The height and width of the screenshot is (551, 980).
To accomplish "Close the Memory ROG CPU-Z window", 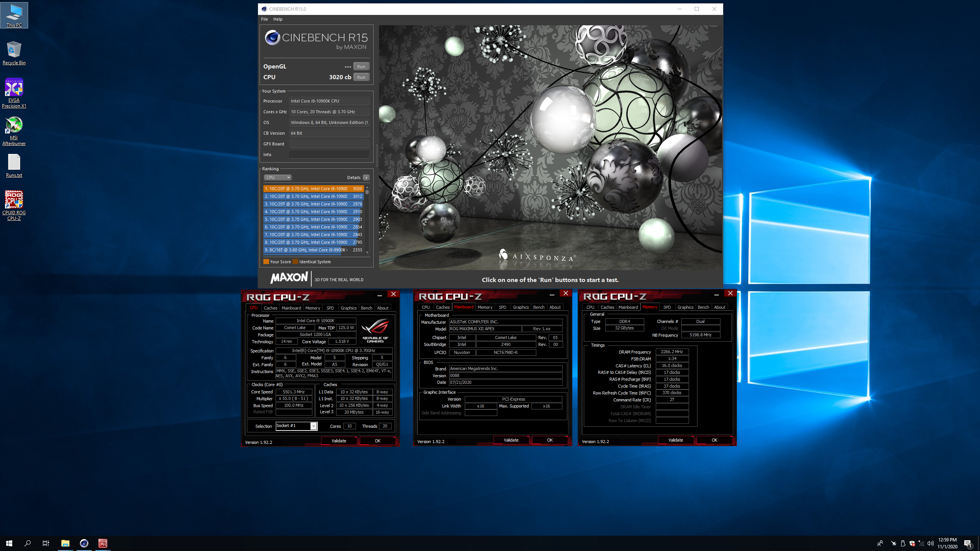I will 730,293.
